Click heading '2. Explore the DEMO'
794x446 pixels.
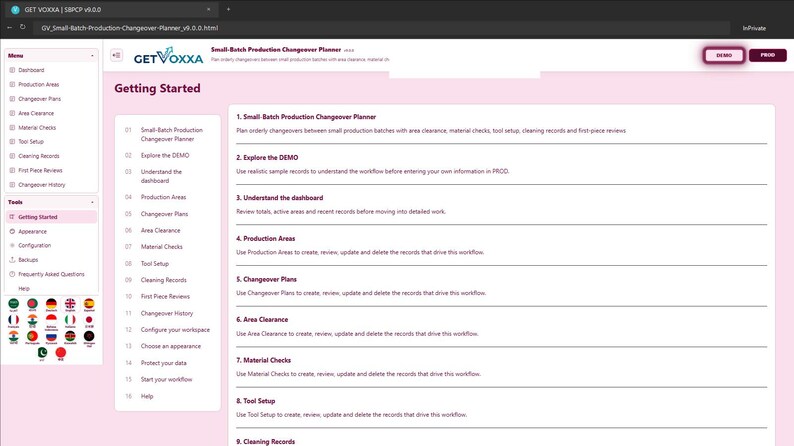point(267,157)
